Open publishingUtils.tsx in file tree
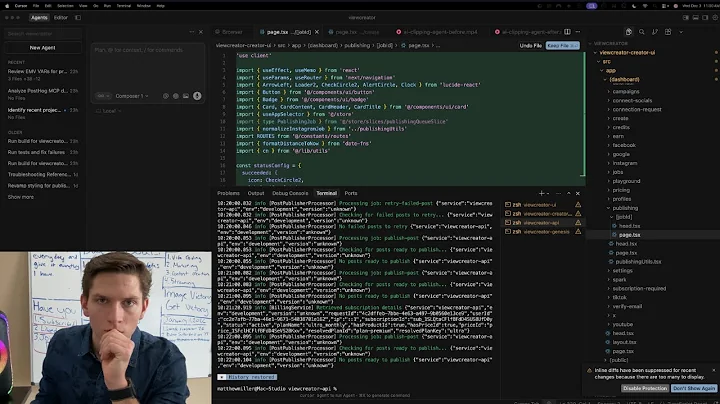720x404 pixels. tap(636, 262)
